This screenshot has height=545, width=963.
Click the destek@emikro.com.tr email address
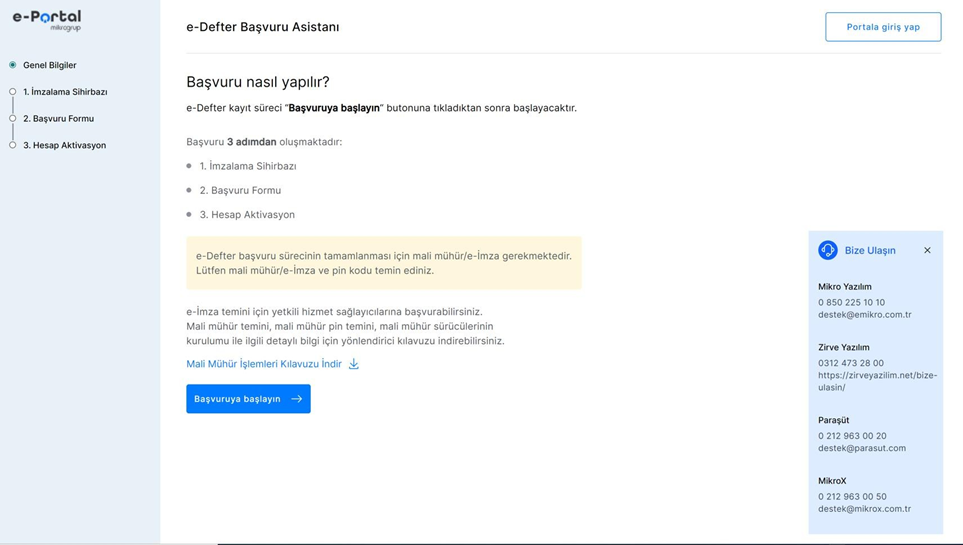864,315
